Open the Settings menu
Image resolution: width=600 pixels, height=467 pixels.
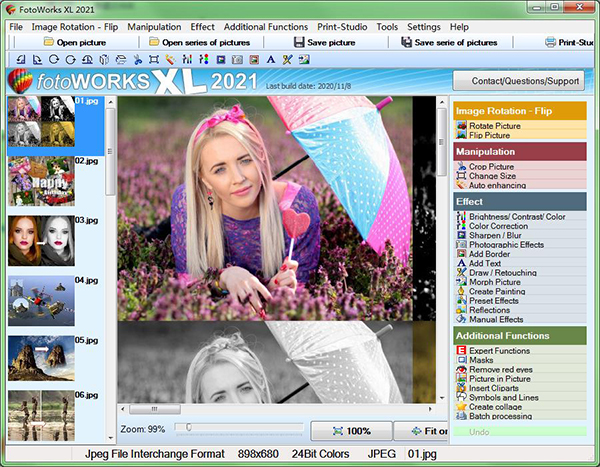click(x=424, y=27)
